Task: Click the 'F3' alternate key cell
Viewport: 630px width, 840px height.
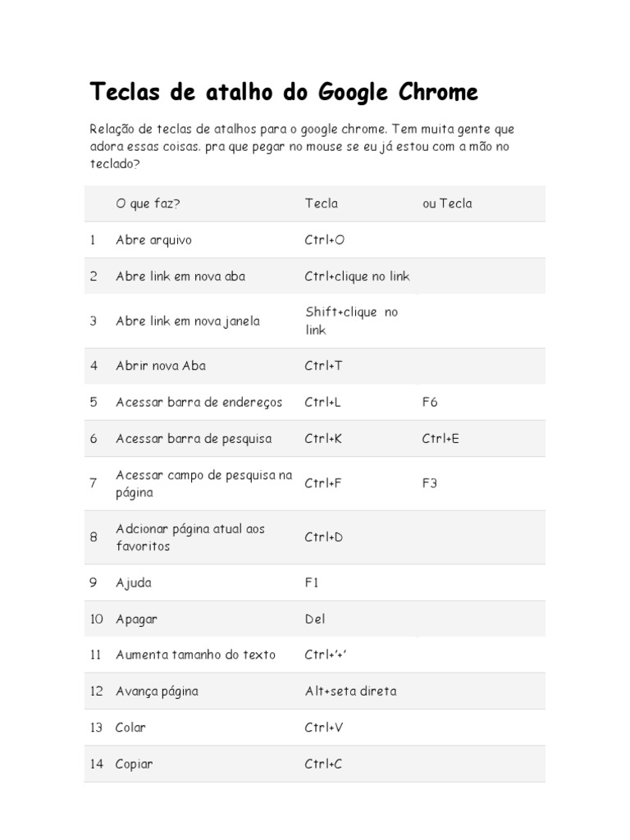Action: pyautogui.click(x=430, y=483)
